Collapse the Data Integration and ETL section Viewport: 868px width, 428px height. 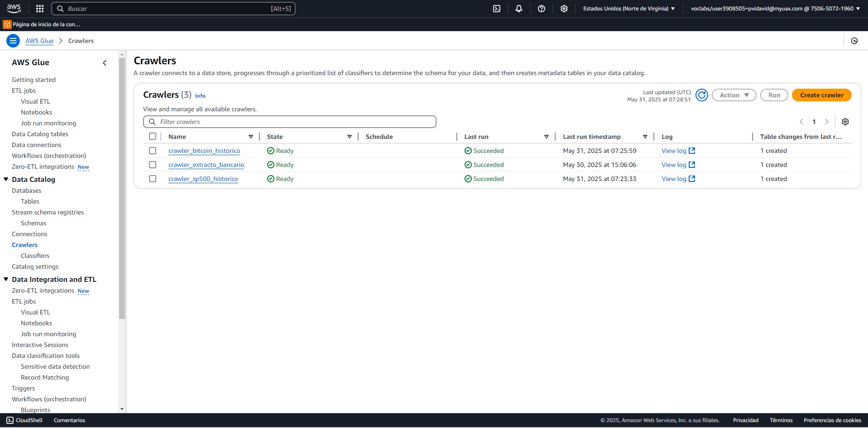pyautogui.click(x=6, y=279)
